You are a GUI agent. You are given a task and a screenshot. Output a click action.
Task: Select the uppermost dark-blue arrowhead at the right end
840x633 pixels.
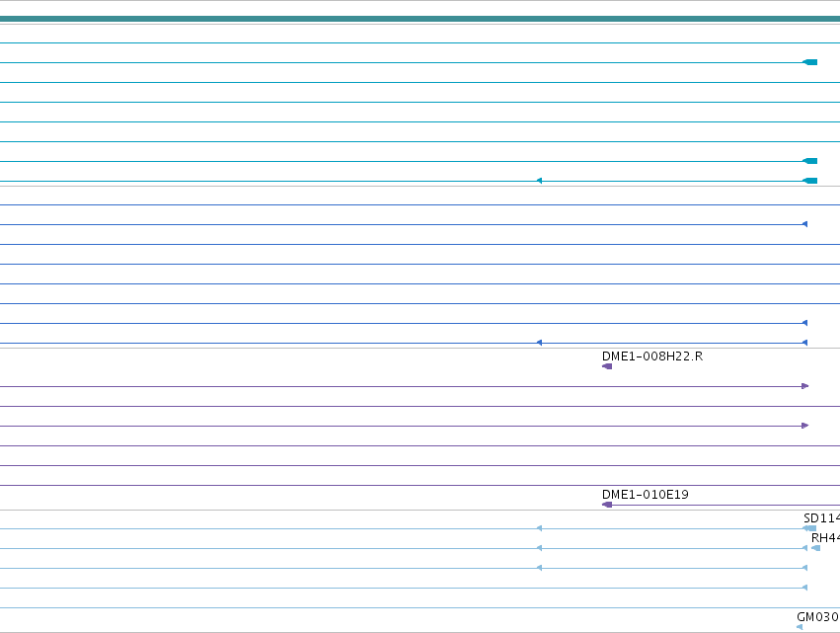tap(804, 224)
